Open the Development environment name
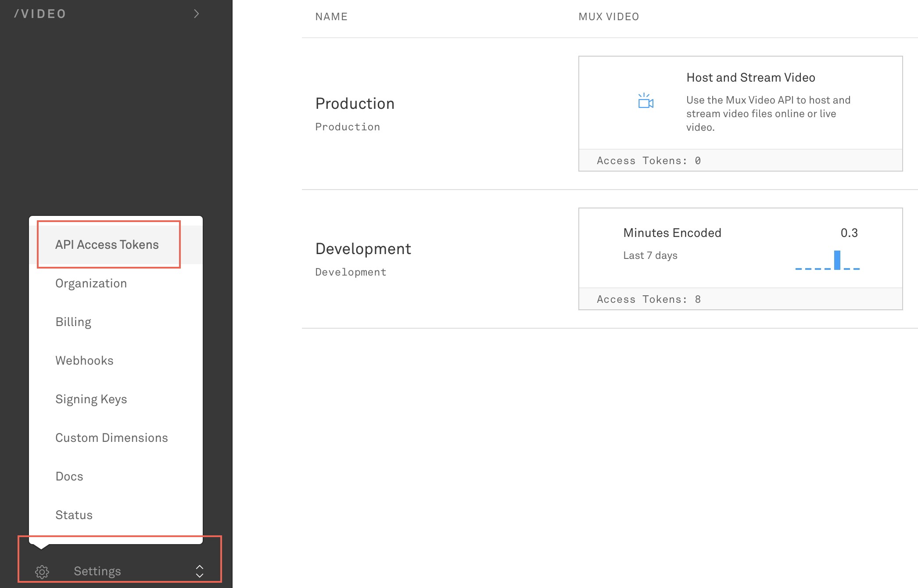This screenshot has height=588, width=918. pyautogui.click(x=363, y=249)
